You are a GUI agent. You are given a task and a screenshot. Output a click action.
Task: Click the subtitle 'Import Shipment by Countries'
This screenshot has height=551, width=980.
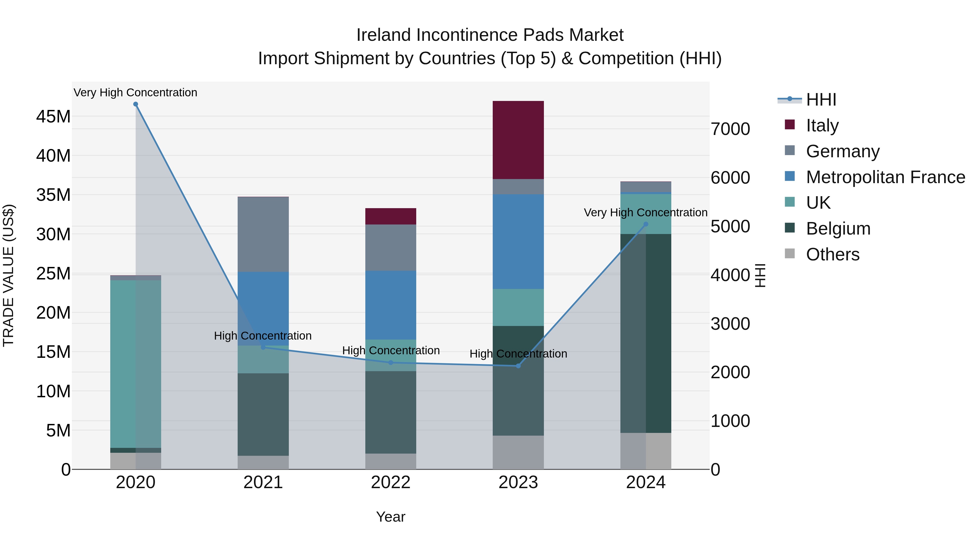pos(377,59)
